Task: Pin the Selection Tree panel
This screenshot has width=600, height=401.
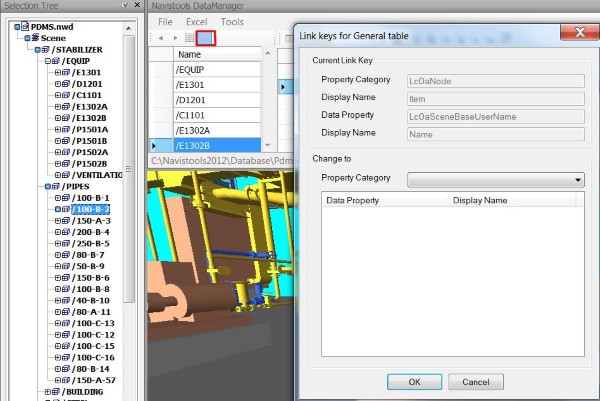Action: 123,6
